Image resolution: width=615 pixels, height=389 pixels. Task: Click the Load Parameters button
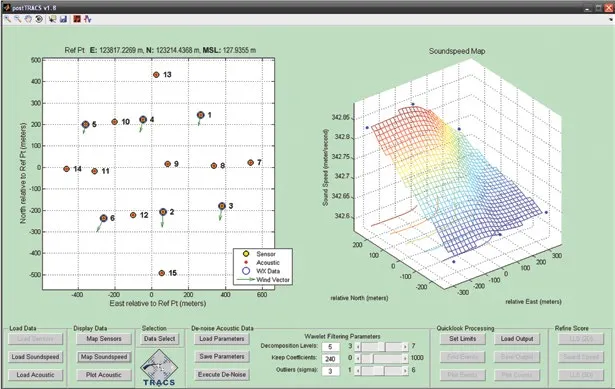click(222, 339)
